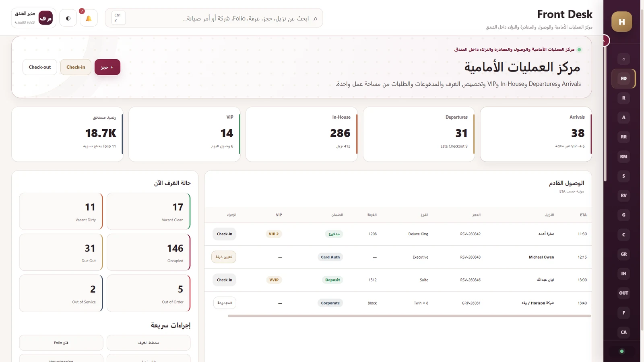This screenshot has height=362, width=644.
Task: Toggle dark/light theme button
Action: point(68,18)
